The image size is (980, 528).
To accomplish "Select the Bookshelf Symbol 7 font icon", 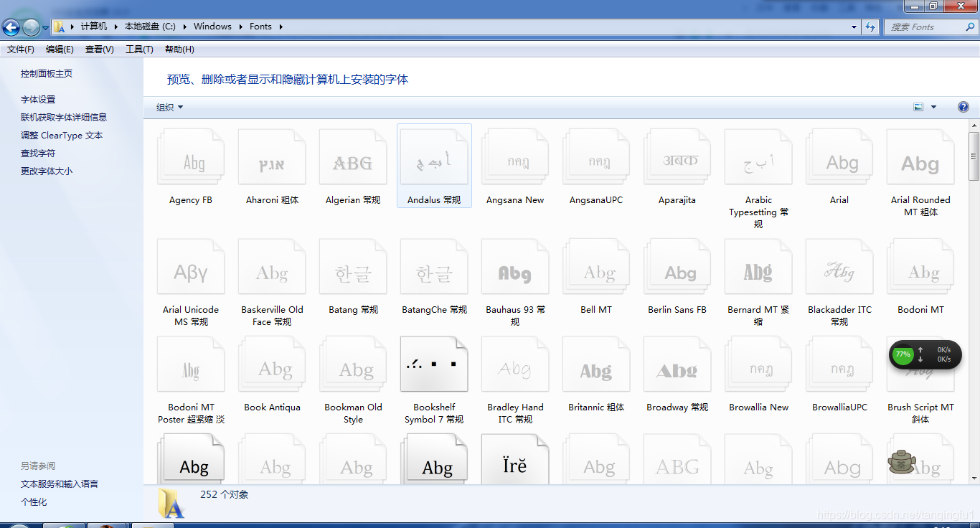I will (x=434, y=365).
